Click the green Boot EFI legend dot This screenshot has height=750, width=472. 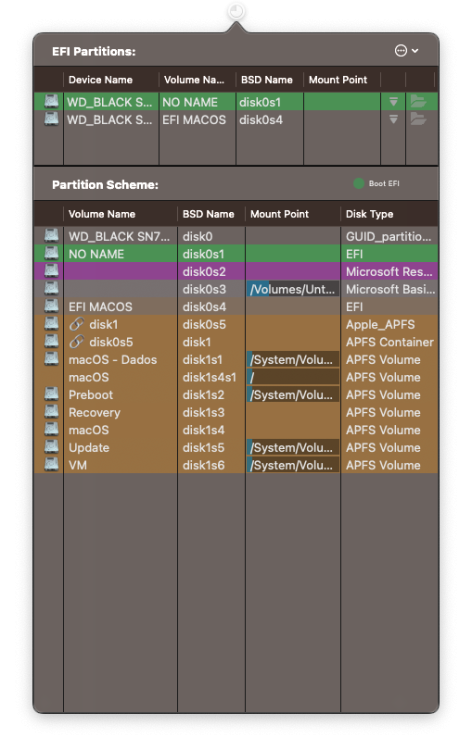(x=358, y=184)
